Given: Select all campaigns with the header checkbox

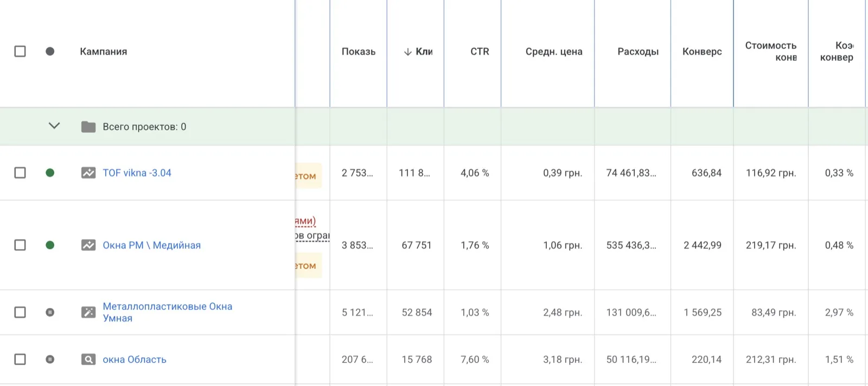Looking at the screenshot, I should [20, 52].
